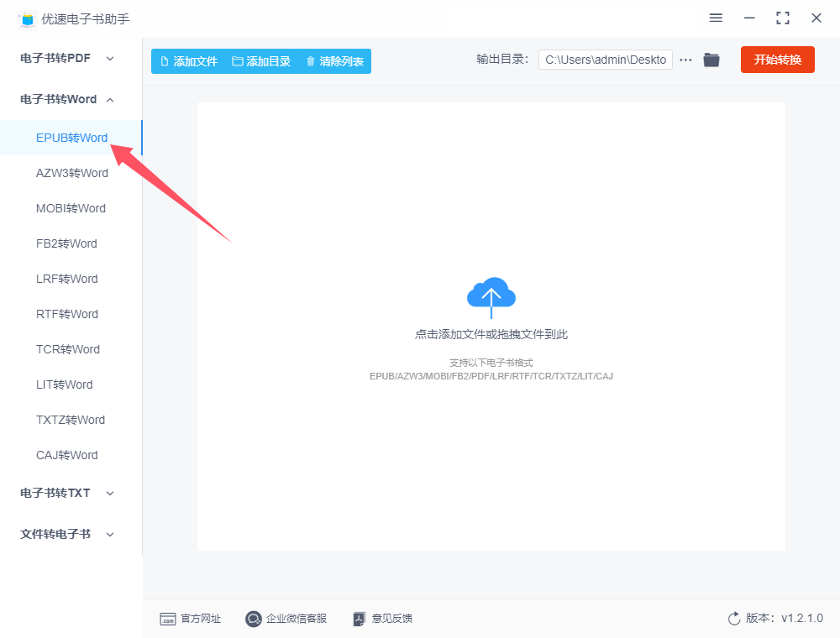Click 点击添加文件或拖拽文件到此 text

point(491,334)
